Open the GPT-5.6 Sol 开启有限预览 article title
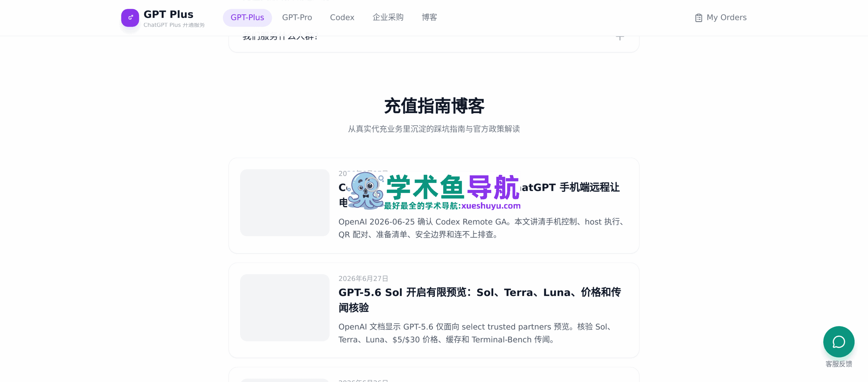Screen dimensions: 868x382 coord(480,300)
